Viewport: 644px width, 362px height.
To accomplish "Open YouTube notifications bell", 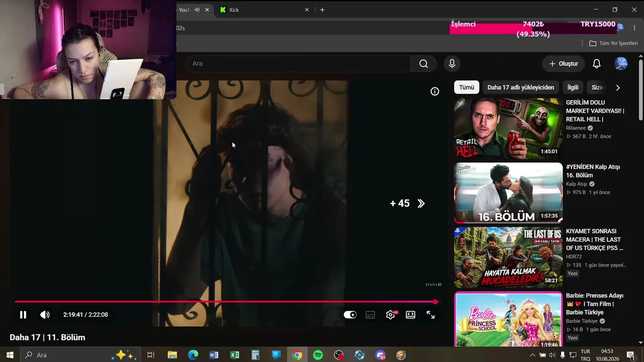I will click(597, 64).
